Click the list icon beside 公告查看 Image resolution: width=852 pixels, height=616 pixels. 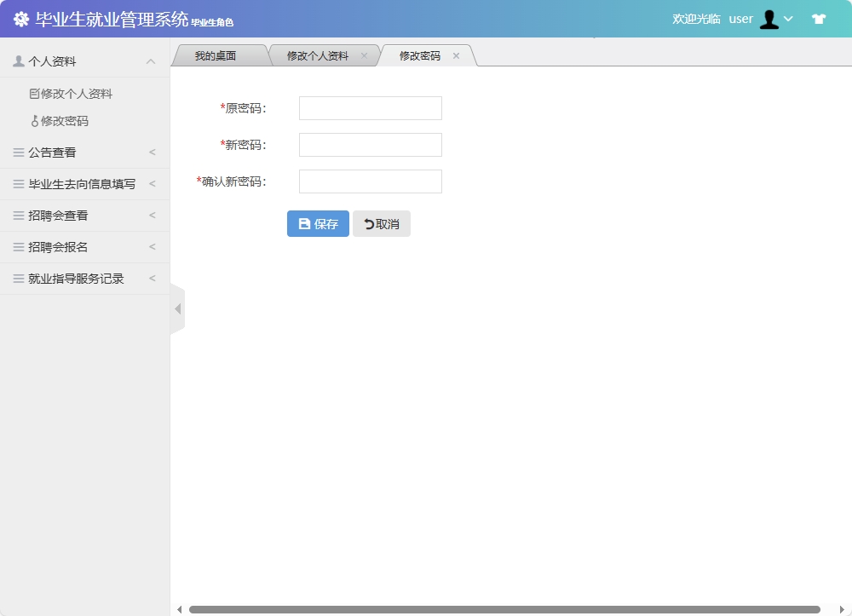point(17,152)
